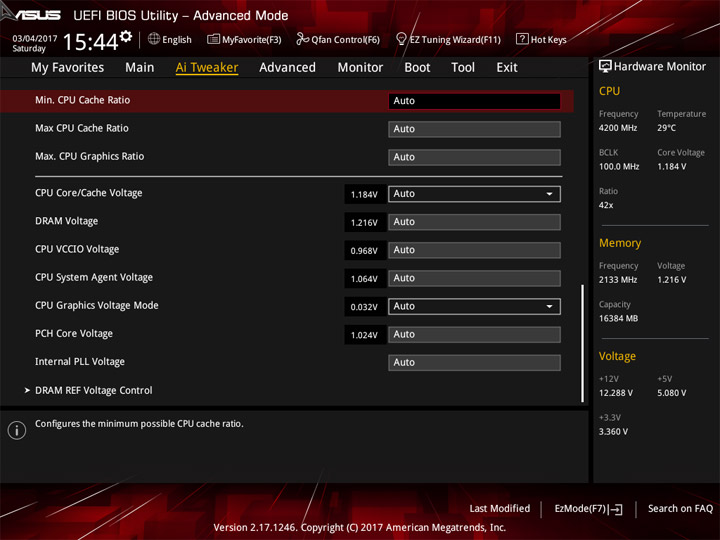Click the 100.0 MHz BCLK value
The width and height of the screenshot is (720, 540).
pos(619,166)
